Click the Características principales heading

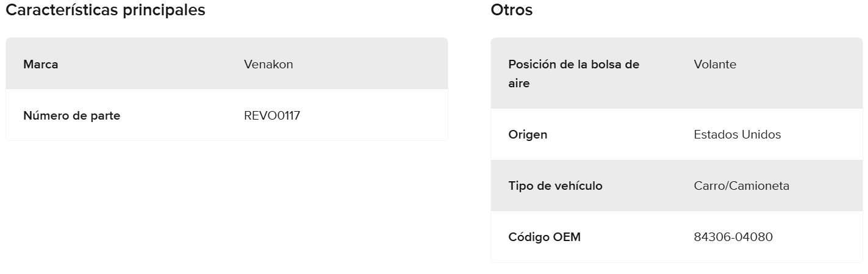pos(106,10)
